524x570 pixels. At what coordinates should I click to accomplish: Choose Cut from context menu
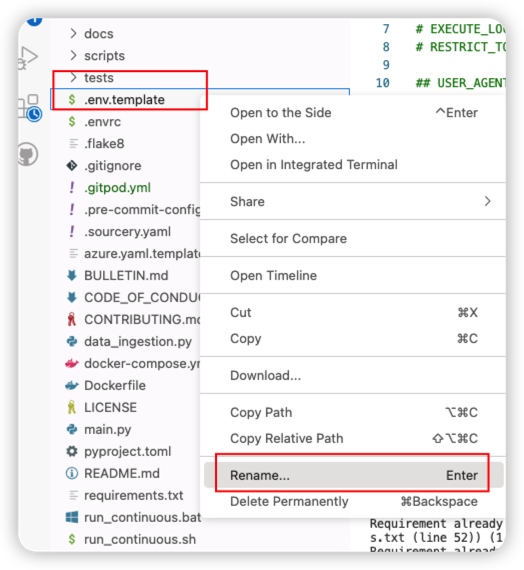tap(353, 313)
